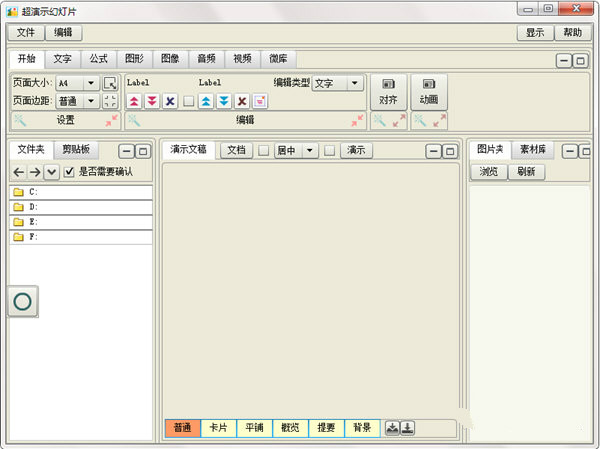The height and width of the screenshot is (449, 600).
Task: Switch to the 图形 ribbon tab
Action: tap(134, 59)
